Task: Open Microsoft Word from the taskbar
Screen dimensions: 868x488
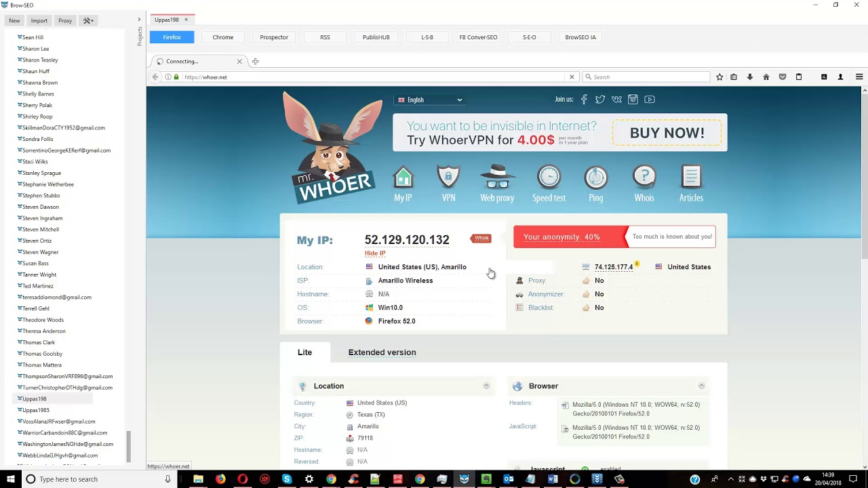Action: click(x=553, y=479)
